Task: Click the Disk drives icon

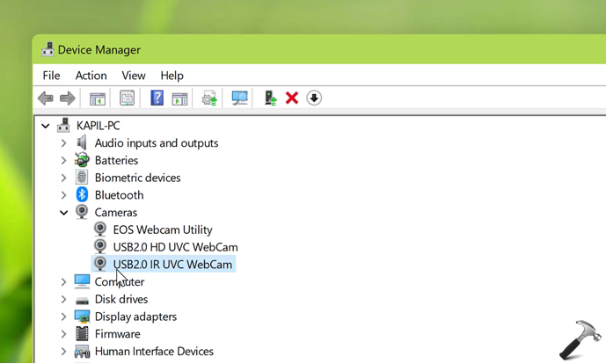Action: click(x=82, y=300)
